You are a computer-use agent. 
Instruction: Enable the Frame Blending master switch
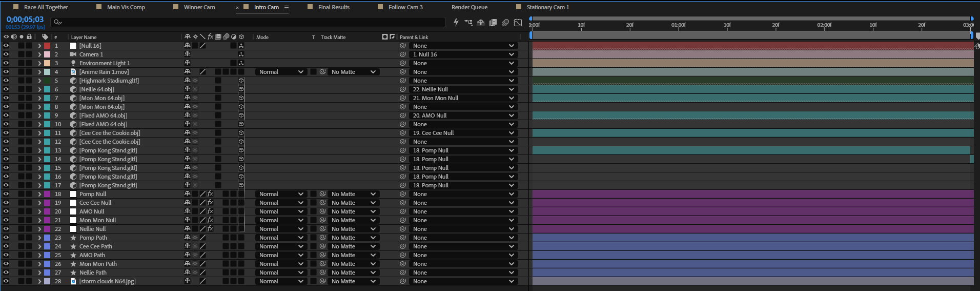point(493,22)
